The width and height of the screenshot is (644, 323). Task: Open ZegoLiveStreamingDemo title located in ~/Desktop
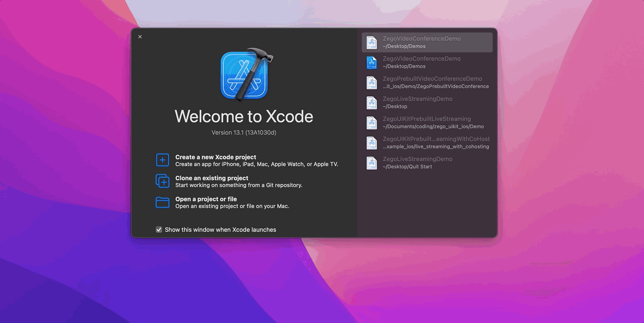pos(417,99)
